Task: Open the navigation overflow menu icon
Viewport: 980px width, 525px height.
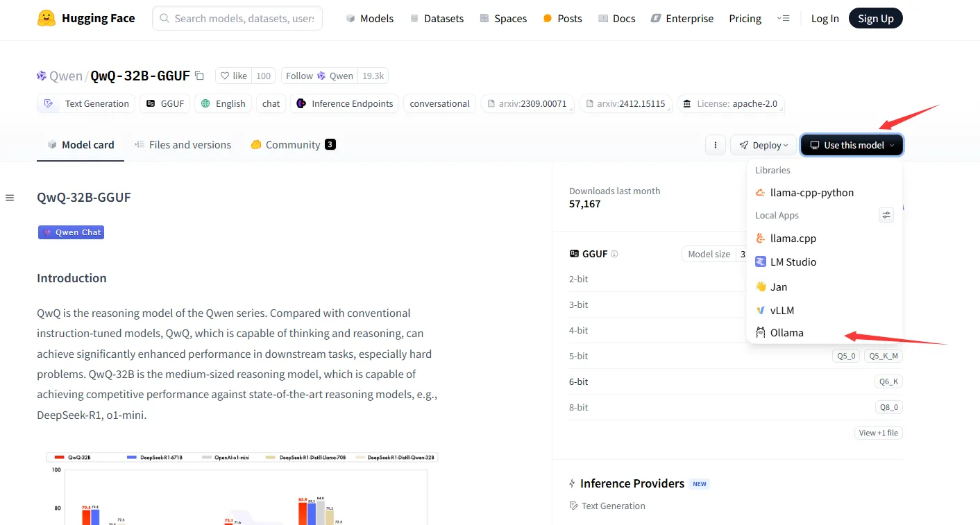Action: coord(784,18)
